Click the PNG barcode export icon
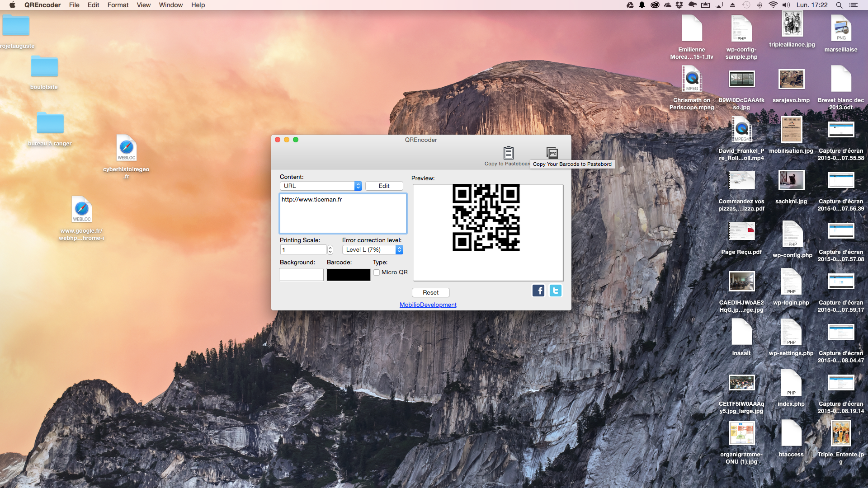The width and height of the screenshot is (868, 488). [x=552, y=152]
